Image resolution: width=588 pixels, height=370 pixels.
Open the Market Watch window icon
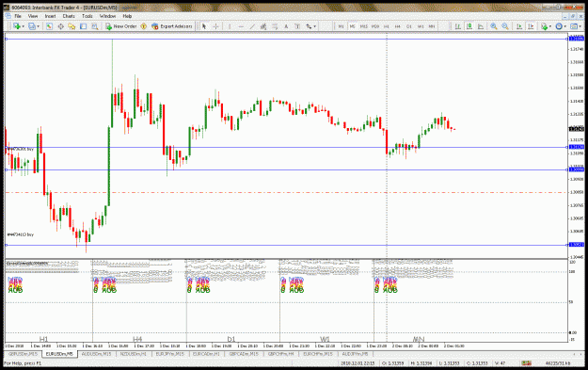[49, 26]
